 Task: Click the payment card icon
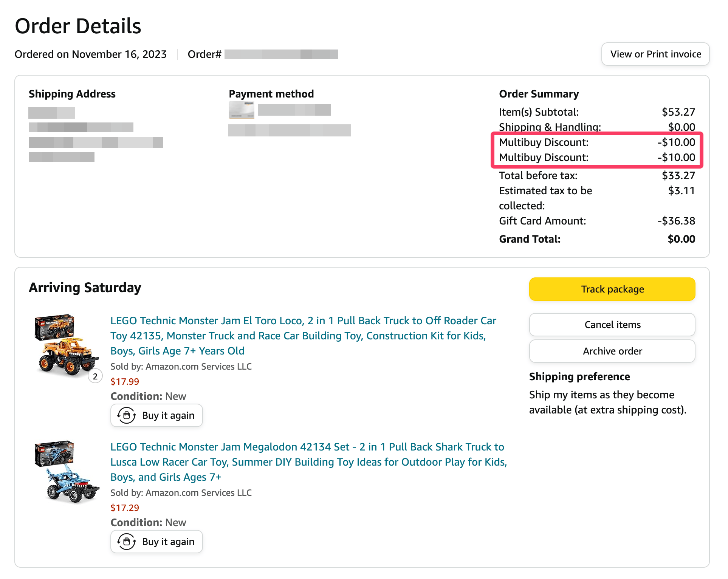241,110
